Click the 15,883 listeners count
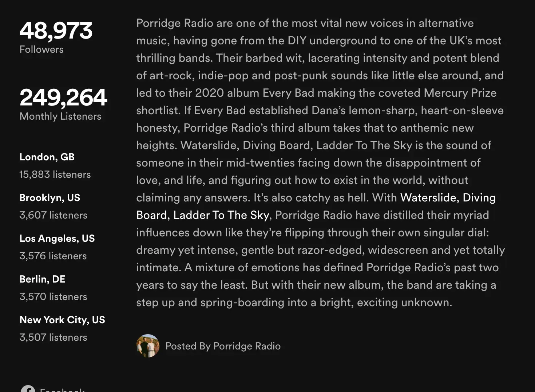The image size is (535, 392). [55, 175]
